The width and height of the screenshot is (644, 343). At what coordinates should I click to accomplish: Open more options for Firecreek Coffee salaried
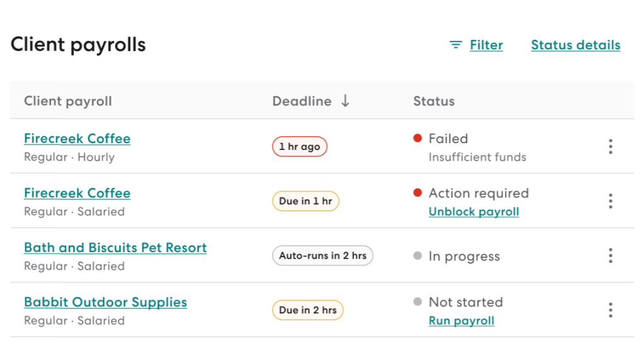coord(610,201)
